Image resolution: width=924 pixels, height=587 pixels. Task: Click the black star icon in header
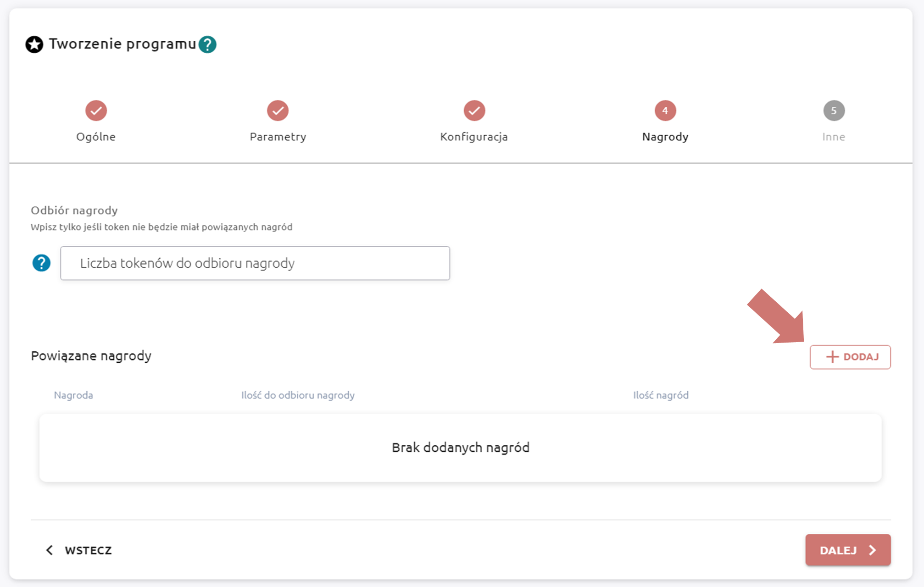click(x=34, y=44)
